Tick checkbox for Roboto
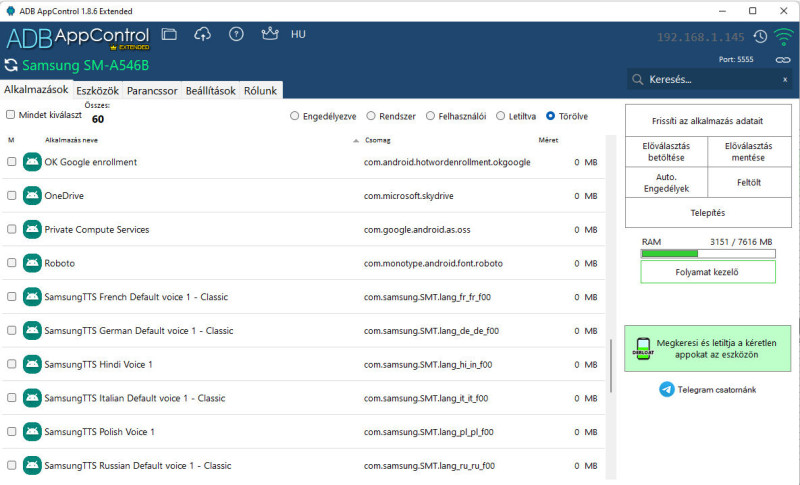Viewport: 800px width, 485px height. click(x=11, y=263)
